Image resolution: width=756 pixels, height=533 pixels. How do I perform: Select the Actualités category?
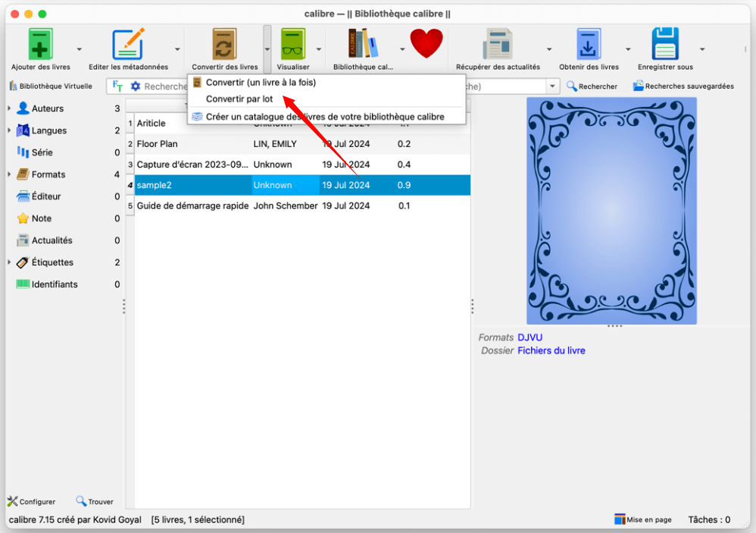click(52, 240)
